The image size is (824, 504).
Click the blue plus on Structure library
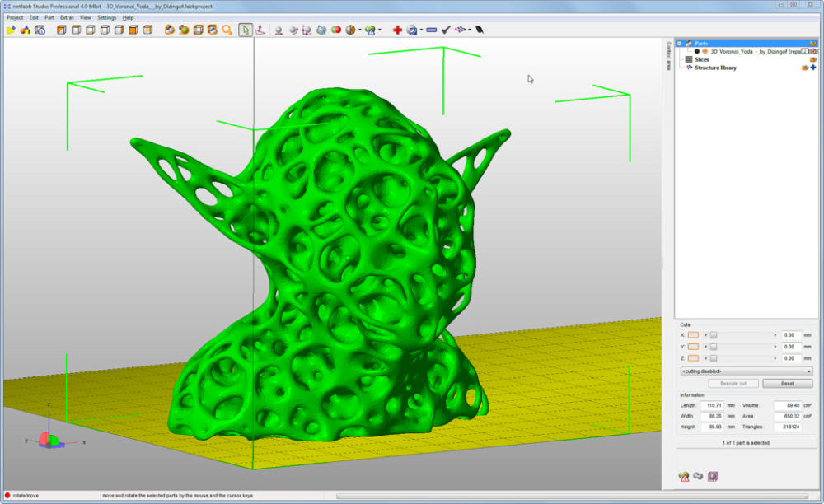pyautogui.click(x=813, y=68)
